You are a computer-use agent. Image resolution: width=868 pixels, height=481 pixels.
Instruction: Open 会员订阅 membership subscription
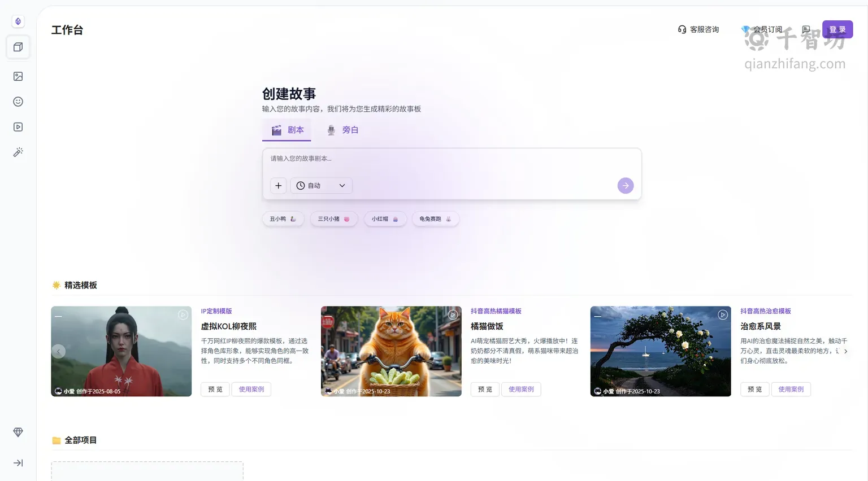tap(762, 29)
